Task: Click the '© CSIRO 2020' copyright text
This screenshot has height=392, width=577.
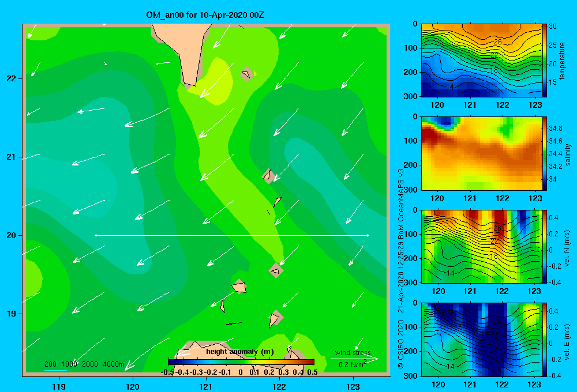Action: tap(401, 344)
